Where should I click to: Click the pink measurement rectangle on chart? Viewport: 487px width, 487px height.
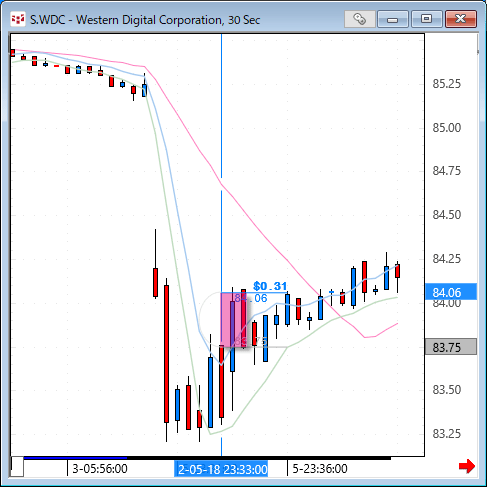point(234,320)
